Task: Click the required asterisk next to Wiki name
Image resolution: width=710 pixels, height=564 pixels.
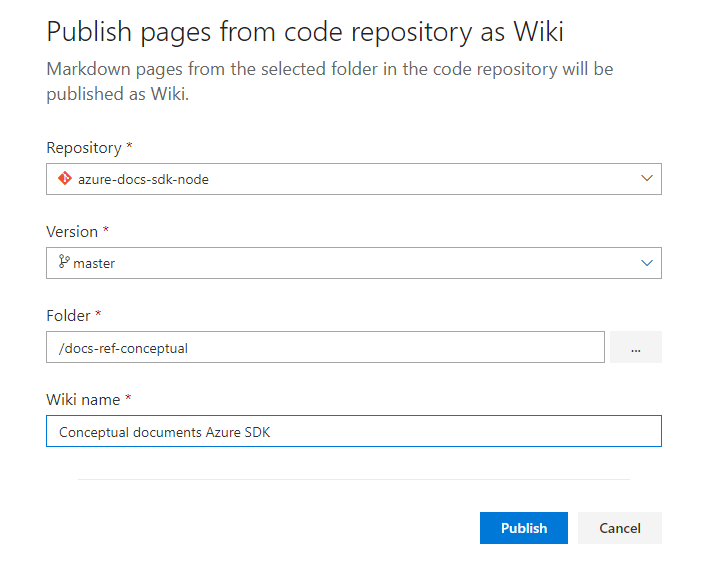Action: click(129, 400)
